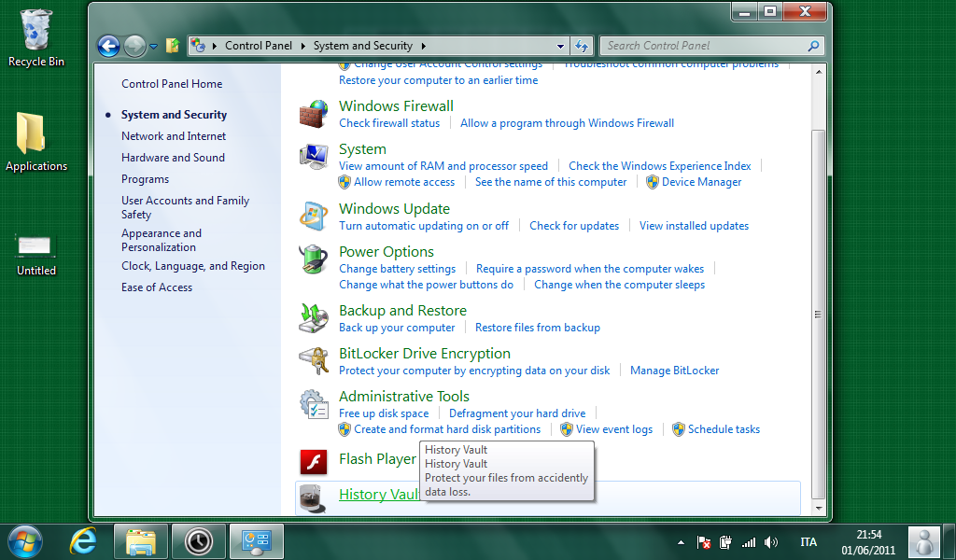
Task: Open the clock app taskbar button
Action: pyautogui.click(x=198, y=541)
